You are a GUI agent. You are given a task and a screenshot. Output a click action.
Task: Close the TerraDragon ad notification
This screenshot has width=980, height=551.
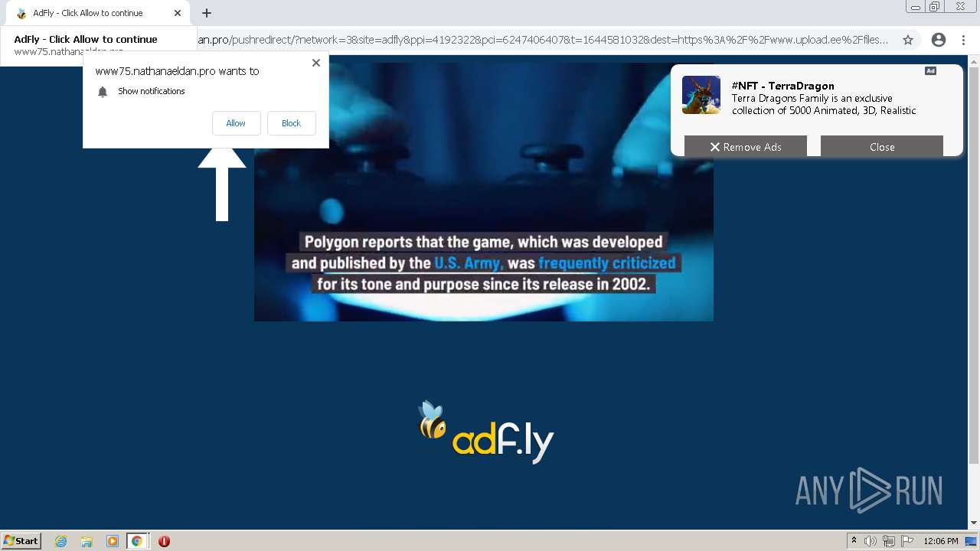tap(882, 147)
